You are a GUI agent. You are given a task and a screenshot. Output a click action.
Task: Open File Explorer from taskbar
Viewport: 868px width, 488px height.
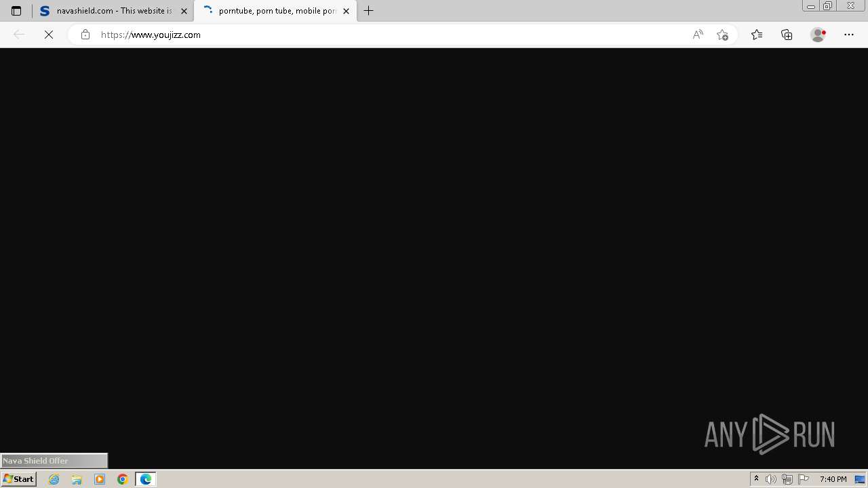[x=77, y=479]
